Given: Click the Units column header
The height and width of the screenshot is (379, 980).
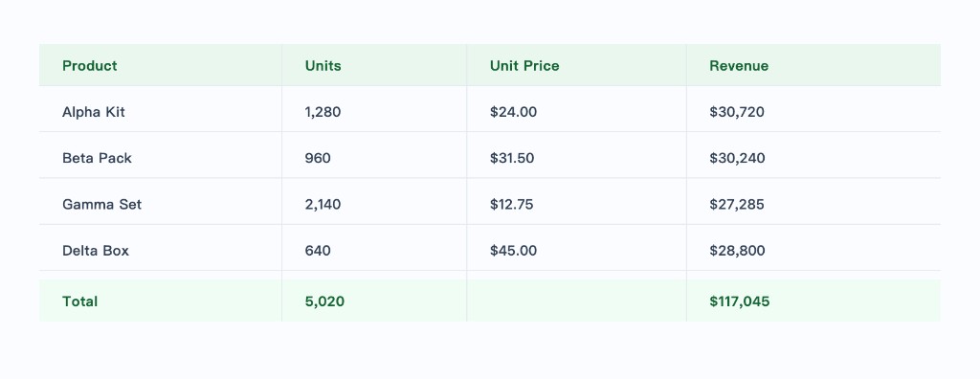Looking at the screenshot, I should click(374, 65).
